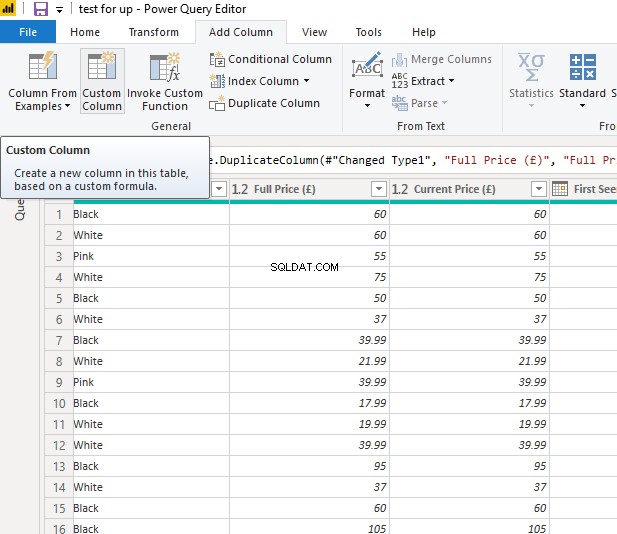Image resolution: width=617 pixels, height=534 pixels.
Task: Expand Column From Examples dropdown arrow
Action: click(67, 106)
